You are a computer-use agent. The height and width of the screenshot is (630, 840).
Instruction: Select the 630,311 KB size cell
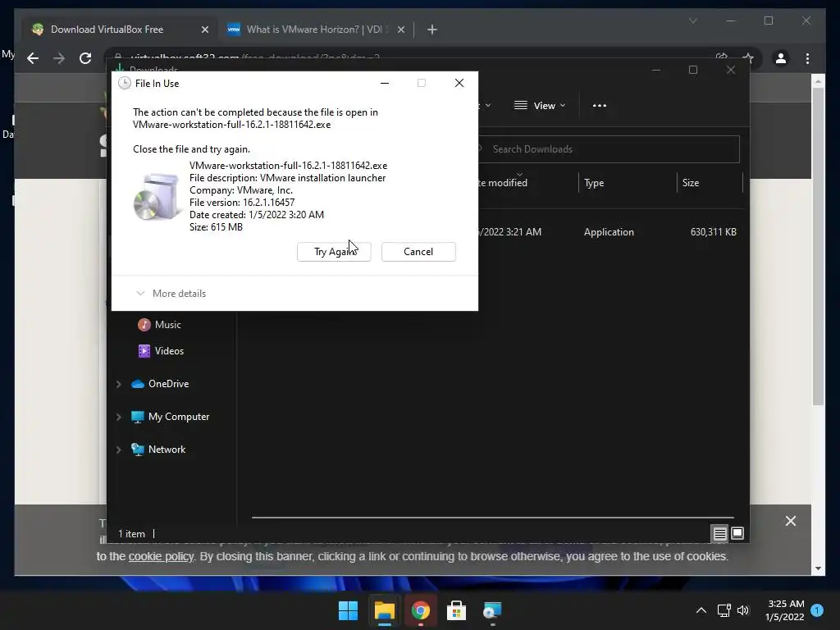click(713, 232)
